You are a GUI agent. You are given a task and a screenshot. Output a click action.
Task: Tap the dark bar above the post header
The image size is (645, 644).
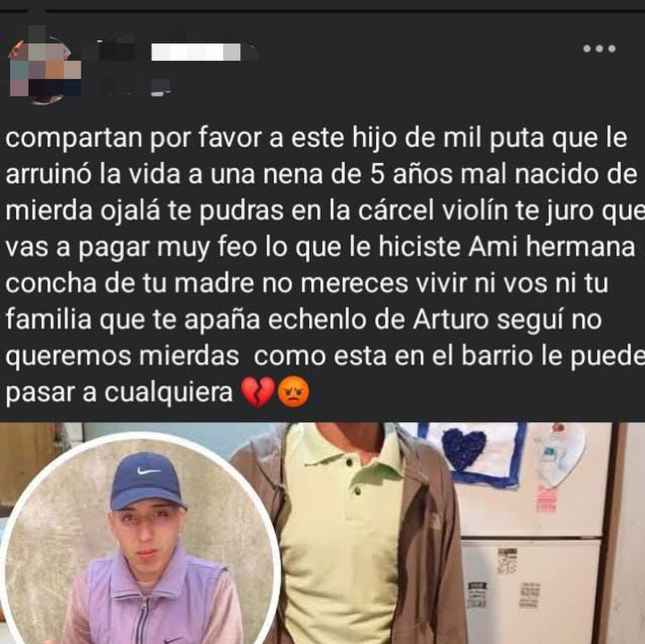[322, 5]
